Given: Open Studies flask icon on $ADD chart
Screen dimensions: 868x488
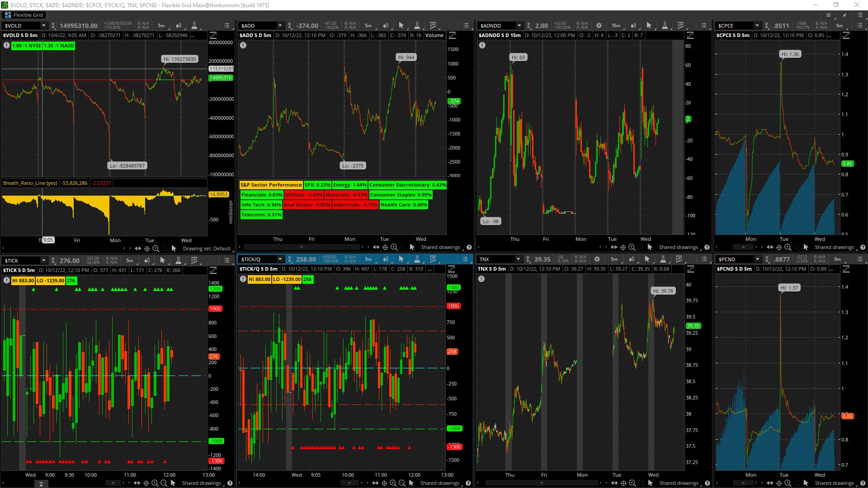Looking at the screenshot, I should click(417, 26).
